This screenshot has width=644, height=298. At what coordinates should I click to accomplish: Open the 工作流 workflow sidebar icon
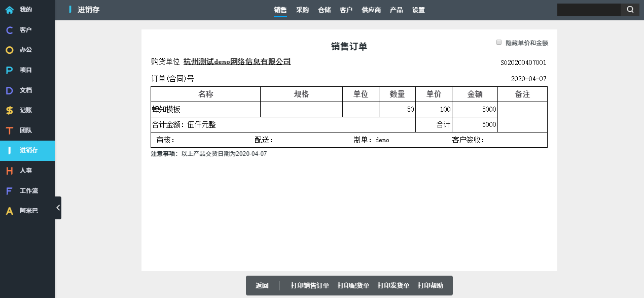click(x=10, y=191)
